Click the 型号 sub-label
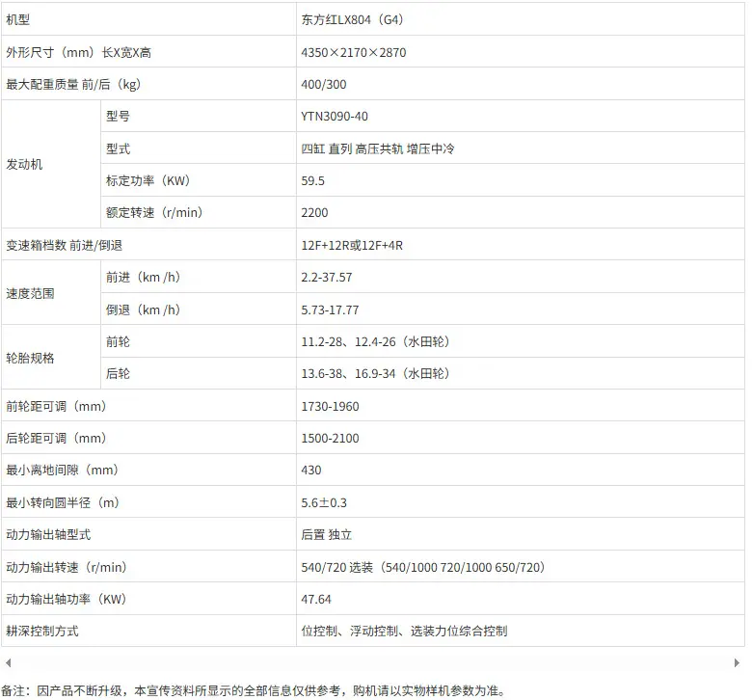The image size is (752, 700). pos(118,116)
